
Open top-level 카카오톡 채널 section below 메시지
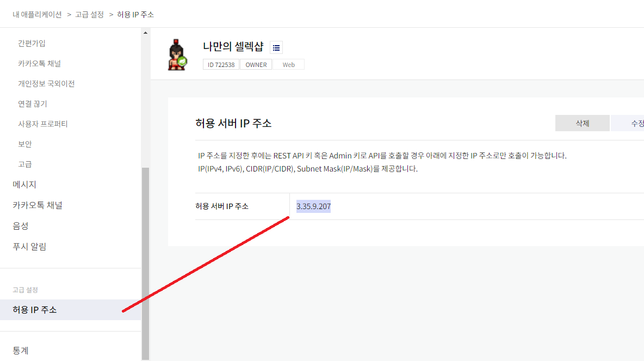click(x=38, y=205)
